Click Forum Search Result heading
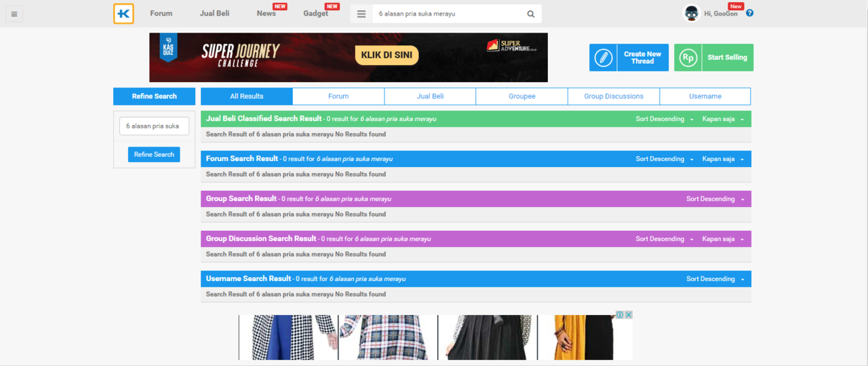 pos(242,159)
